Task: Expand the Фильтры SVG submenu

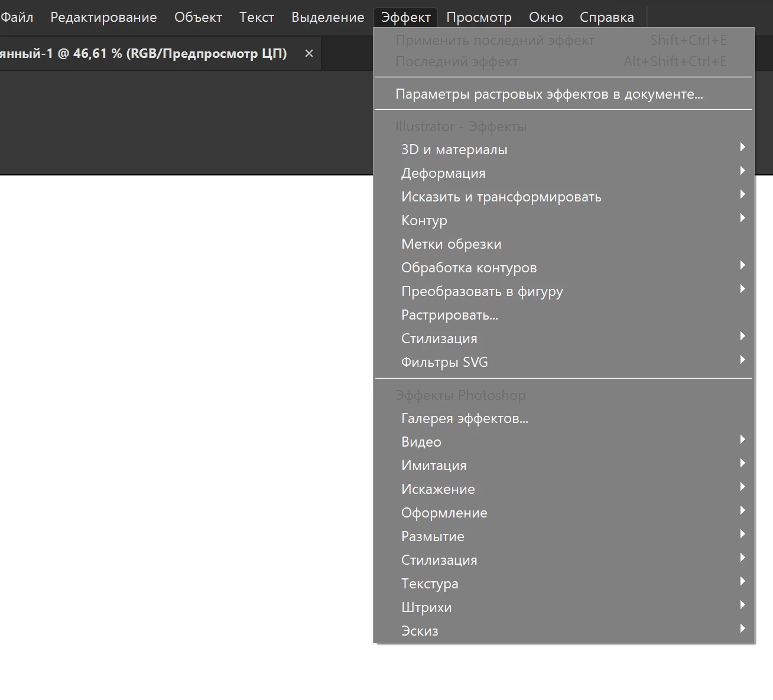Action: tap(564, 362)
